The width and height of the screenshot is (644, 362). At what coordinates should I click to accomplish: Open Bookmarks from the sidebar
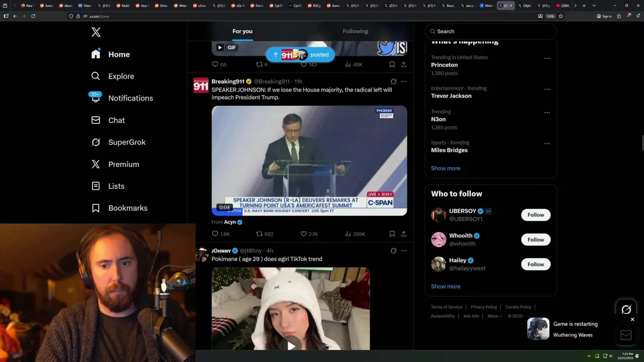tap(119, 208)
